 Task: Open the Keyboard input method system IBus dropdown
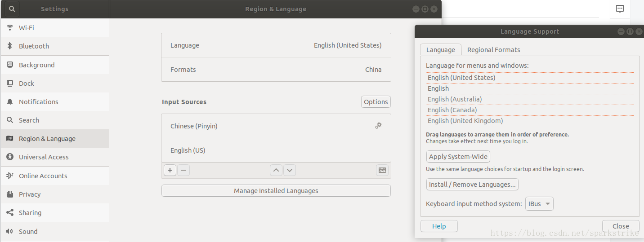pos(539,204)
